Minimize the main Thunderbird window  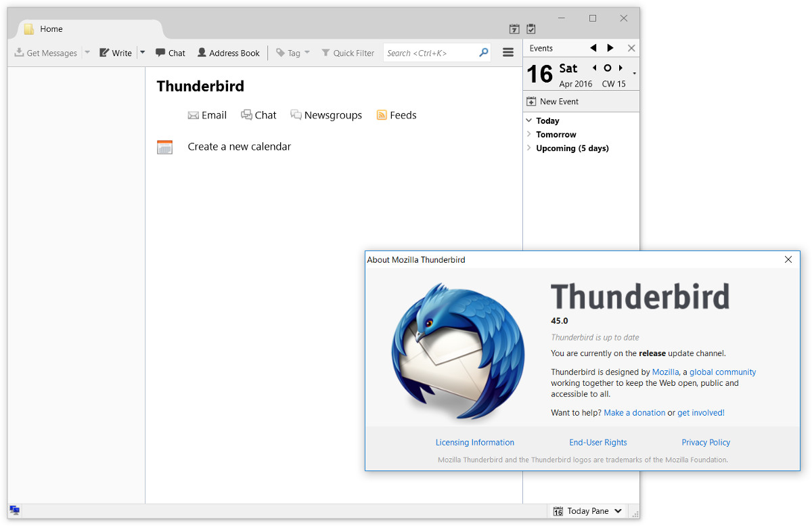562,18
